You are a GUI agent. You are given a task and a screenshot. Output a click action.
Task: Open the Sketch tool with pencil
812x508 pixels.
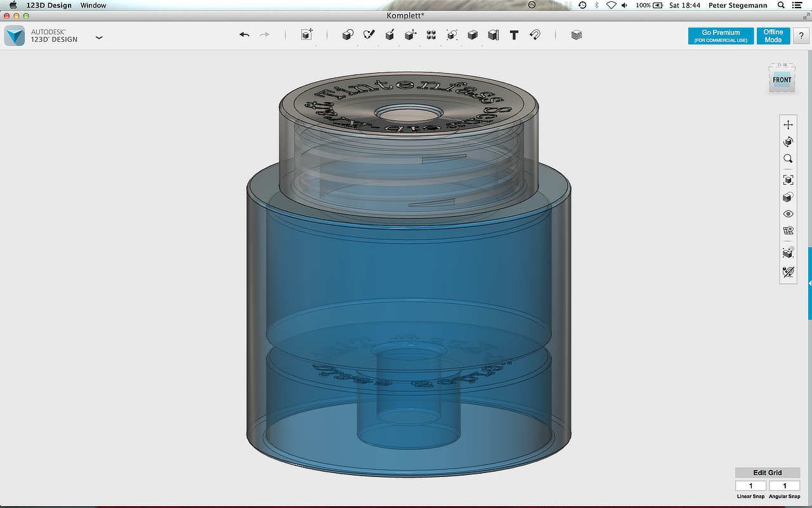[369, 35]
